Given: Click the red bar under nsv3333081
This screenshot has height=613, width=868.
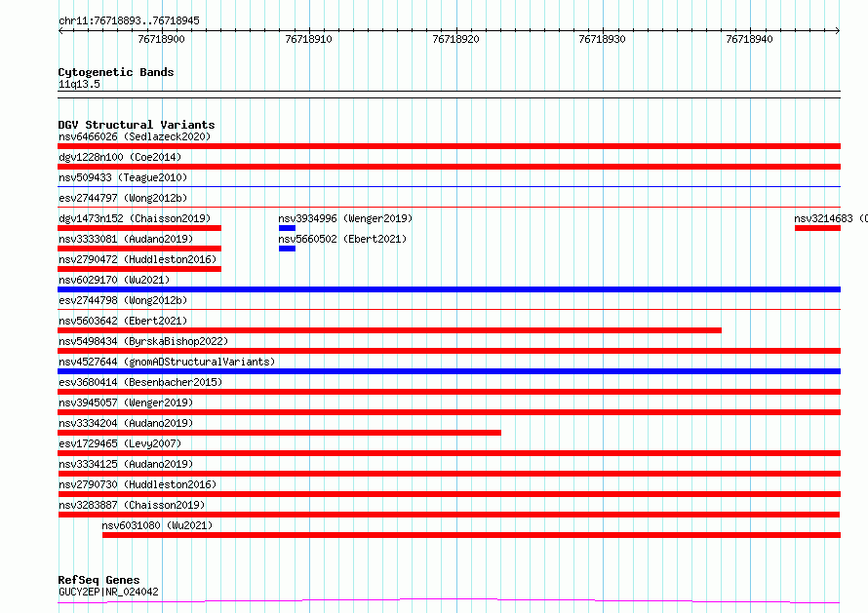Looking at the screenshot, I should coord(139,249).
